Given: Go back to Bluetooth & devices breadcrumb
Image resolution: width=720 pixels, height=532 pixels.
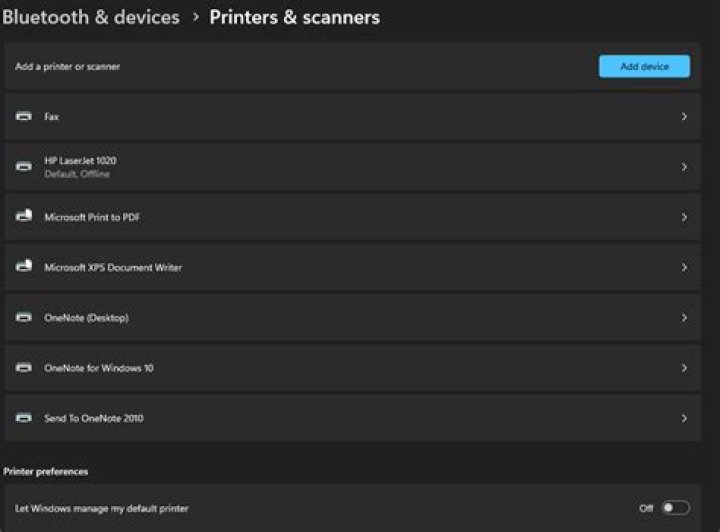Looking at the screenshot, I should tap(91, 17).
